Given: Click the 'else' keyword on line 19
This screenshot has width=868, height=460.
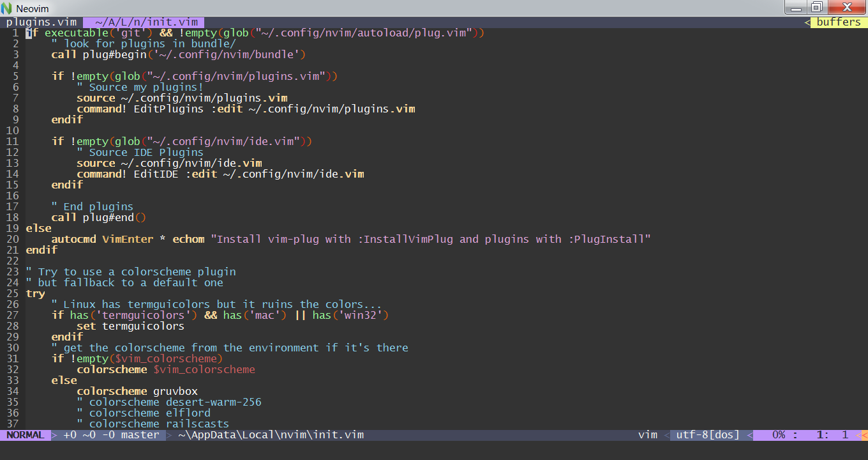Looking at the screenshot, I should tap(38, 228).
